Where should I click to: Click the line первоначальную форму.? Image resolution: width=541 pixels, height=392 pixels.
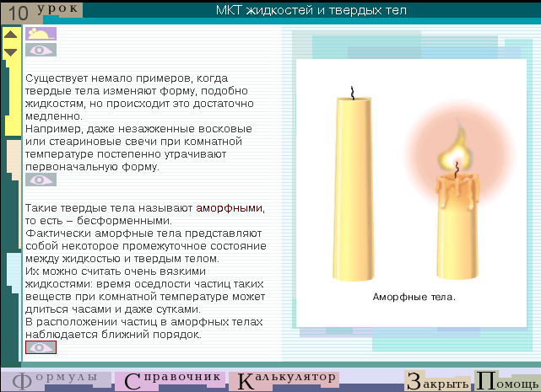coord(93,167)
